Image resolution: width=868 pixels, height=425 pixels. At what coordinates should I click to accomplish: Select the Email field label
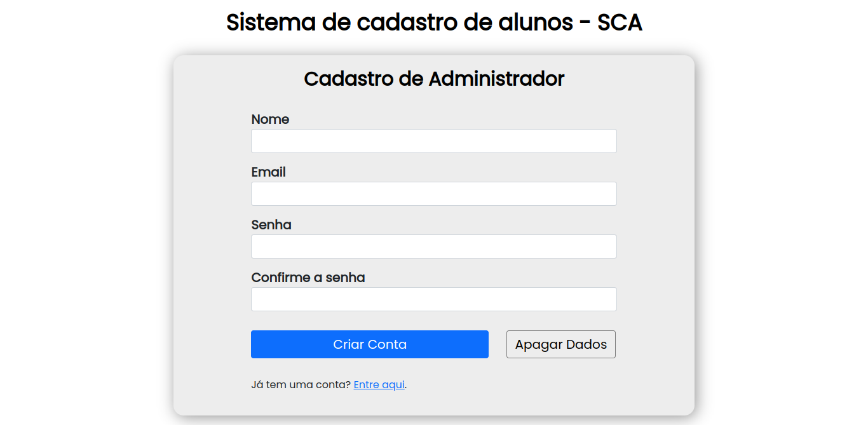tap(268, 172)
